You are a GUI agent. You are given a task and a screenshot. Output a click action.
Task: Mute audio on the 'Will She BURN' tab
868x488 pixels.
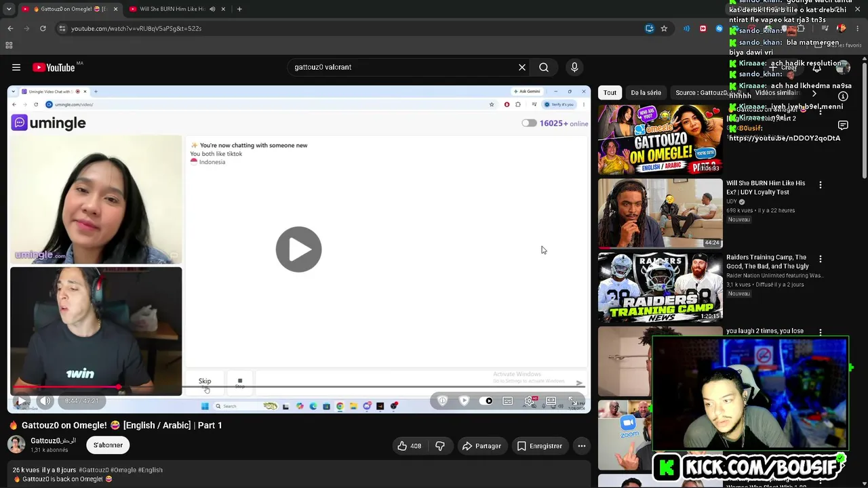(x=212, y=9)
